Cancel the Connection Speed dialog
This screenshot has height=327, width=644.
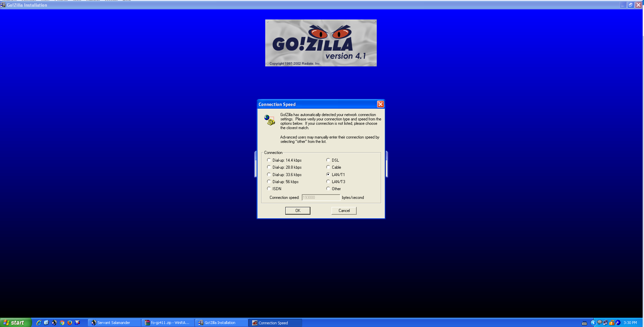[344, 211]
